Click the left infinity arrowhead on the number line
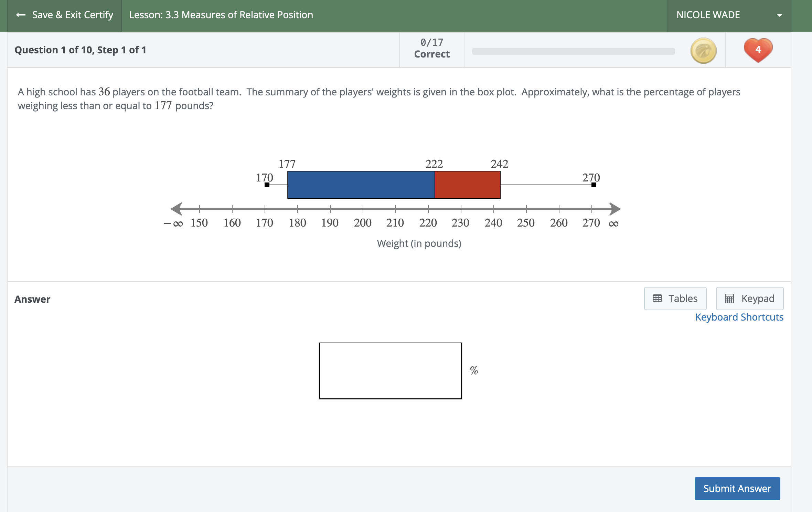This screenshot has width=812, height=512. (177, 209)
